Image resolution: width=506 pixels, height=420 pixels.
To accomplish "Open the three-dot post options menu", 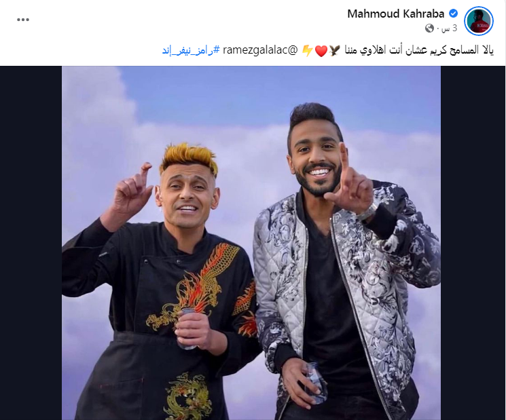I will (23, 20).
